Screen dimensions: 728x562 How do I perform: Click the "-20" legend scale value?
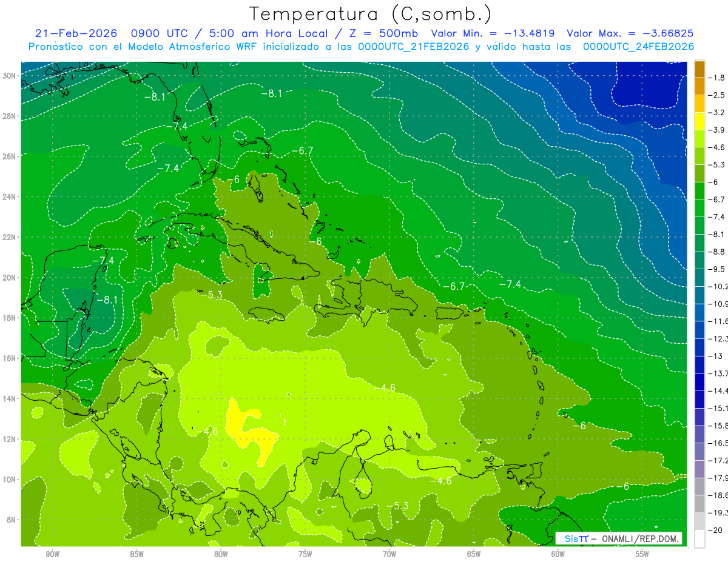[x=716, y=530]
